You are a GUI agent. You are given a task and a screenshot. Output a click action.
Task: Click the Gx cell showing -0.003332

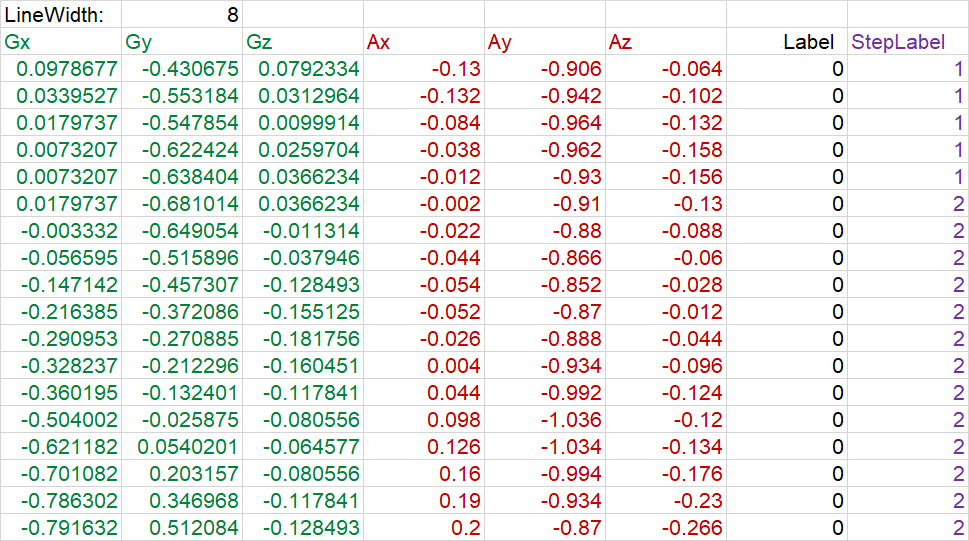(60, 231)
